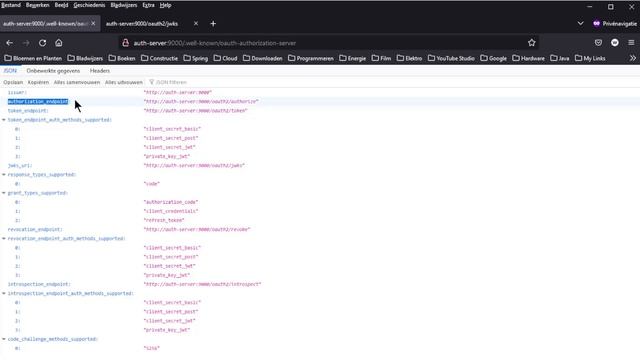
Task: Select the introspection_endpoint key
Action: point(39,284)
